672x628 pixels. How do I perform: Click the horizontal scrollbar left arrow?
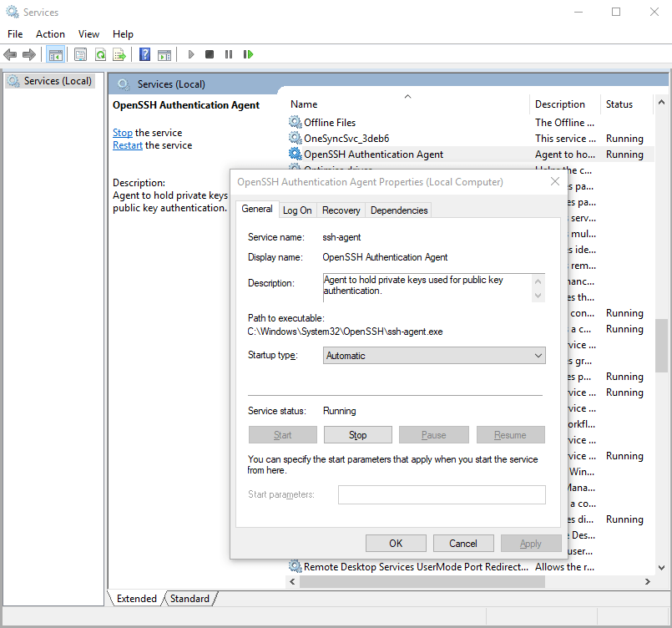pyautogui.click(x=292, y=581)
